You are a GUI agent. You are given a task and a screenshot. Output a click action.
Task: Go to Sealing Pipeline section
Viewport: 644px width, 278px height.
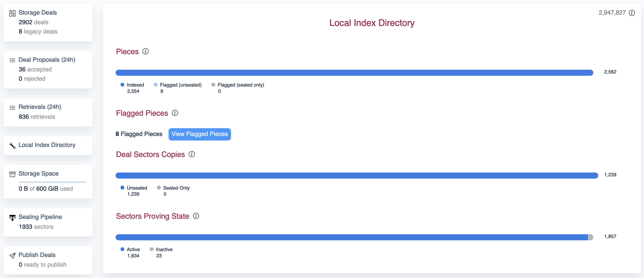[x=40, y=217]
